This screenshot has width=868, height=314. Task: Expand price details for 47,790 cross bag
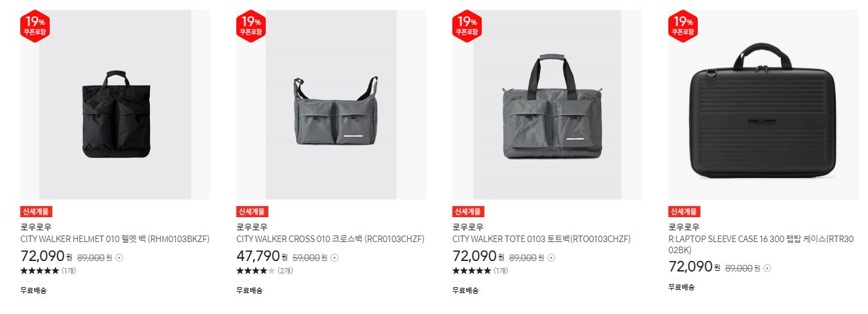click(x=335, y=258)
